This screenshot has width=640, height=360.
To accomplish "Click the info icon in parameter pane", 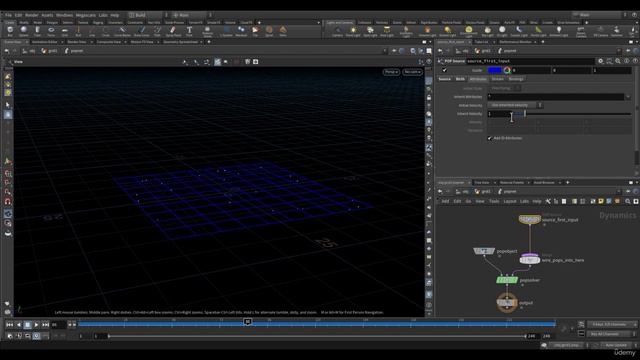I will pyautogui.click(x=627, y=61).
